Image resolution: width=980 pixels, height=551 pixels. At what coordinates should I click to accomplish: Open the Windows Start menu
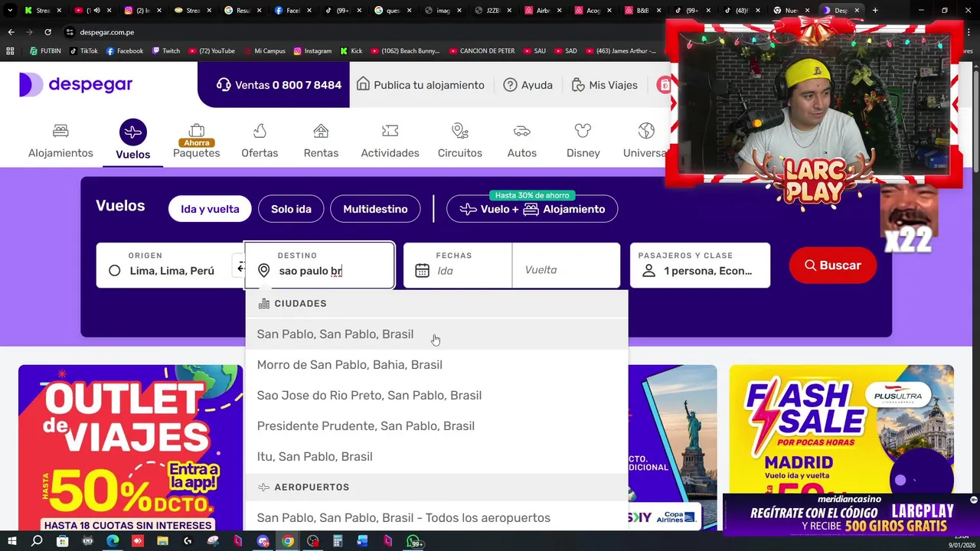tap(11, 542)
